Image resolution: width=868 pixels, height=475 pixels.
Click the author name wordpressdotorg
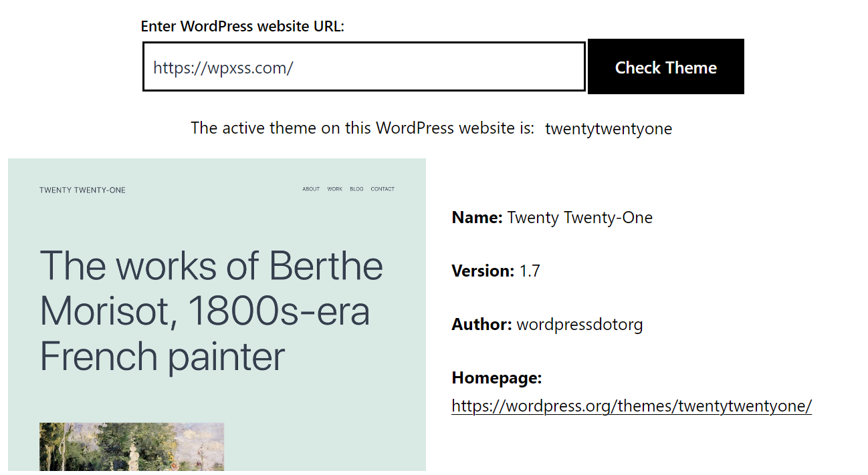[580, 325]
